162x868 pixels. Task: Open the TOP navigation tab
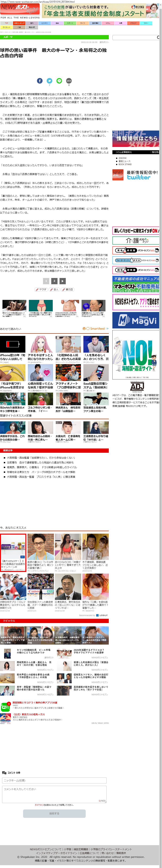pos(6,23)
